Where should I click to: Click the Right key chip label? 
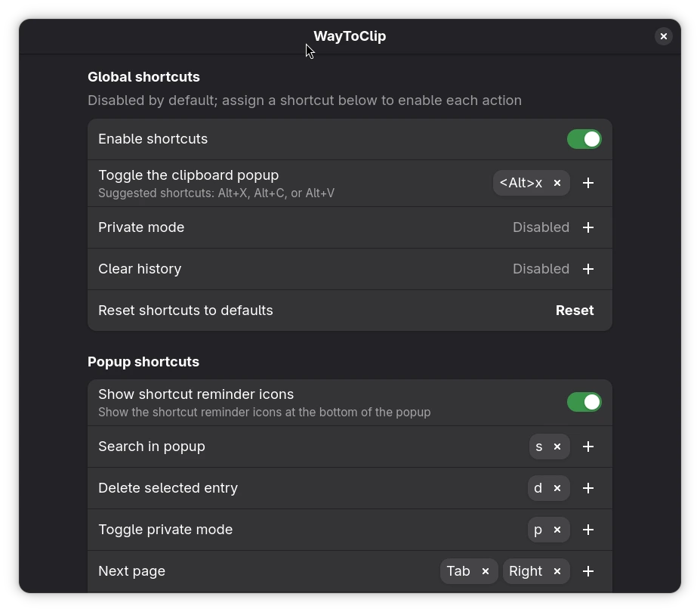(526, 571)
